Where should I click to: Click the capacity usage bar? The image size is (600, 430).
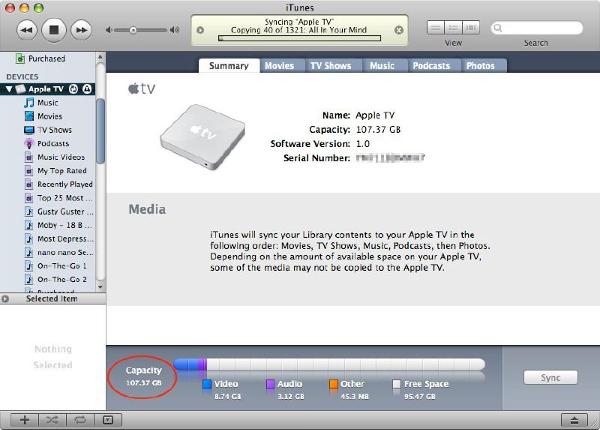pyautogui.click(x=329, y=364)
